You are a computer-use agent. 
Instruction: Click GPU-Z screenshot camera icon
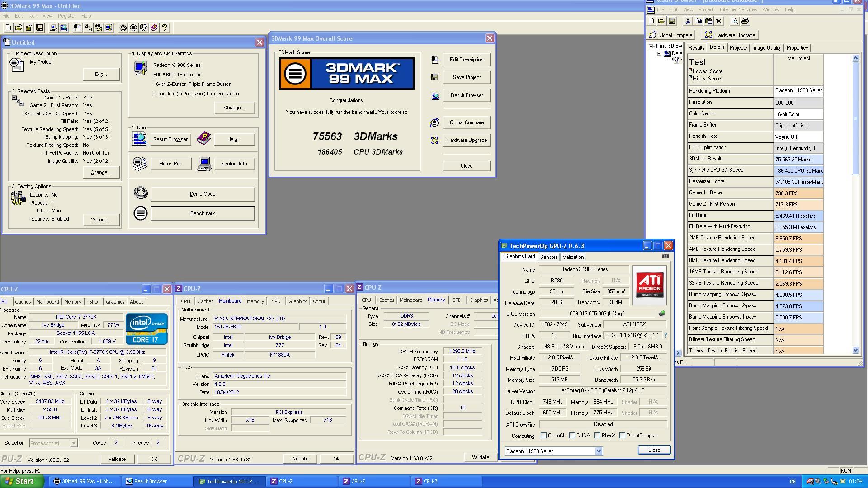[x=665, y=256]
